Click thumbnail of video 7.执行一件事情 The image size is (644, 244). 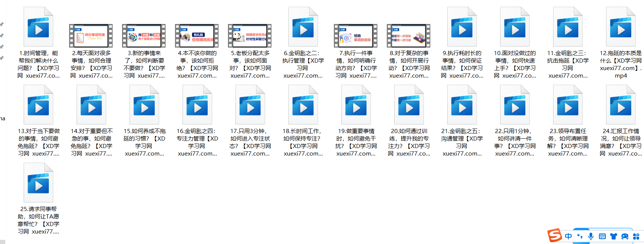pos(356,36)
